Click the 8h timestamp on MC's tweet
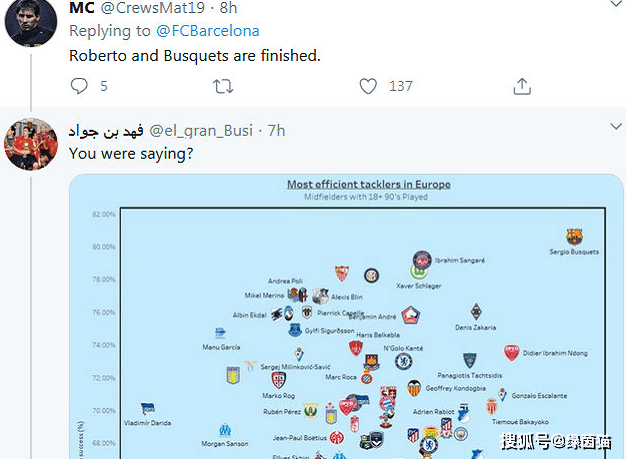Image resolution: width=626 pixels, height=459 pixels. [x=228, y=8]
